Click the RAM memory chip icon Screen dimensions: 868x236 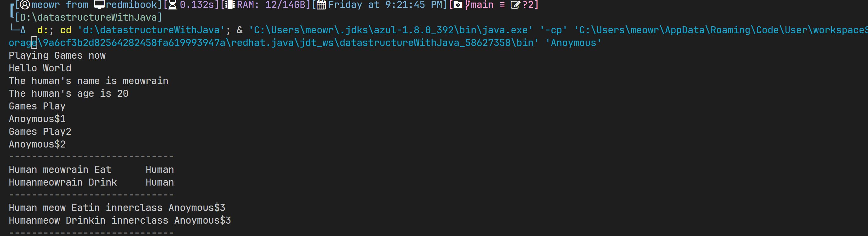(230, 5)
